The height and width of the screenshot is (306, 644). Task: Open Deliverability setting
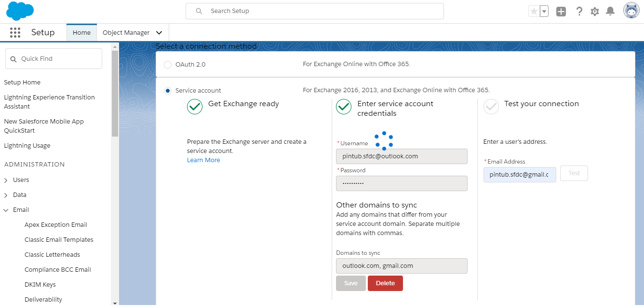[43, 300]
